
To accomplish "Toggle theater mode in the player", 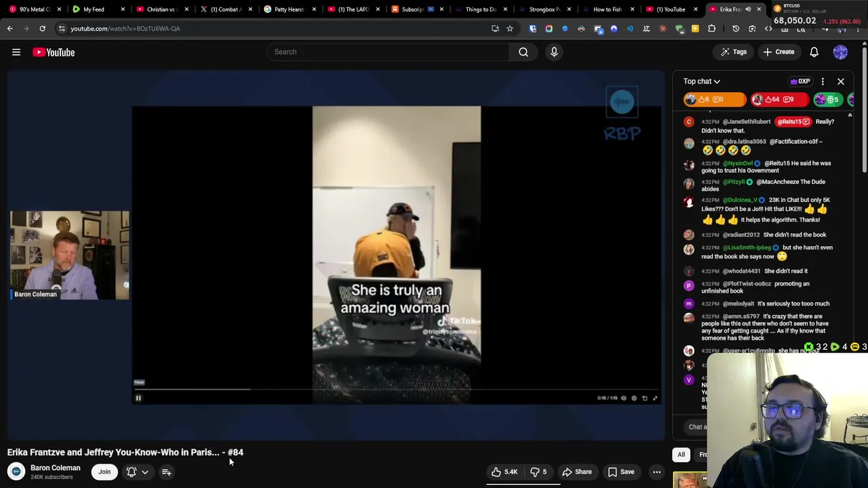I will tap(645, 399).
